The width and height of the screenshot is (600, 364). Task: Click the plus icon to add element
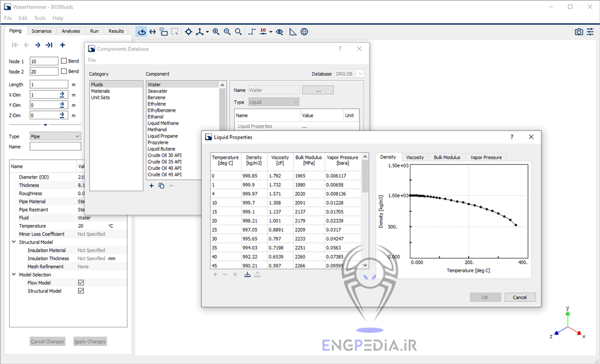coord(62,45)
